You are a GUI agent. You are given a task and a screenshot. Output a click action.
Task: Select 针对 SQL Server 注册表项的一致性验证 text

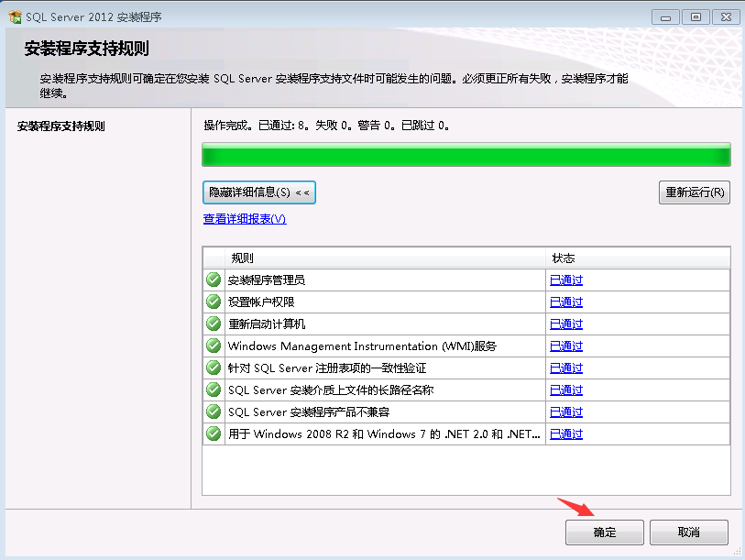point(327,368)
